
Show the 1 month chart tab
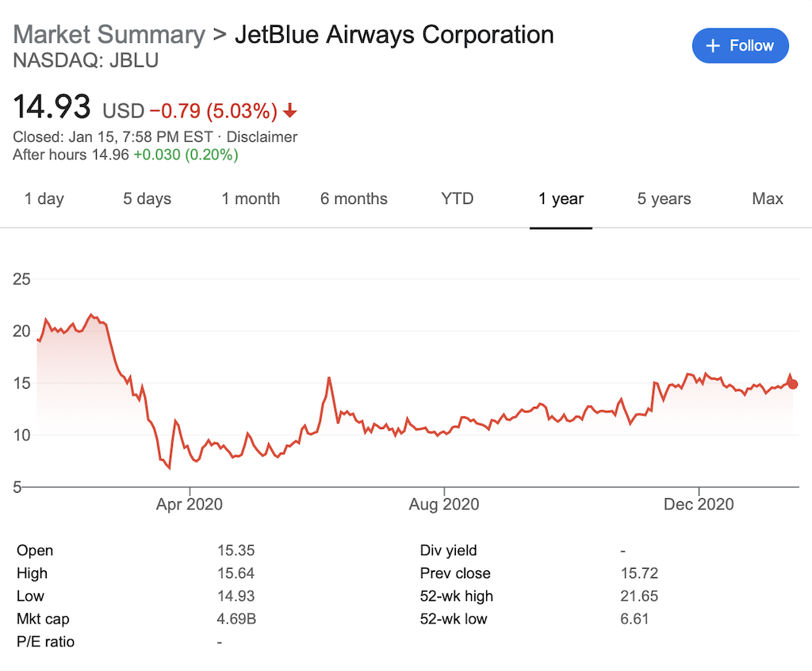pyautogui.click(x=251, y=199)
